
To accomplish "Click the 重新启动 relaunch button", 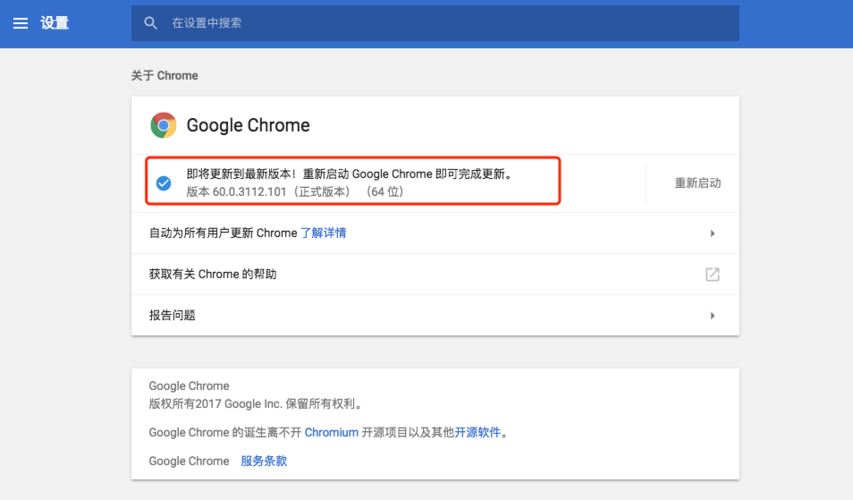I will pos(697,183).
